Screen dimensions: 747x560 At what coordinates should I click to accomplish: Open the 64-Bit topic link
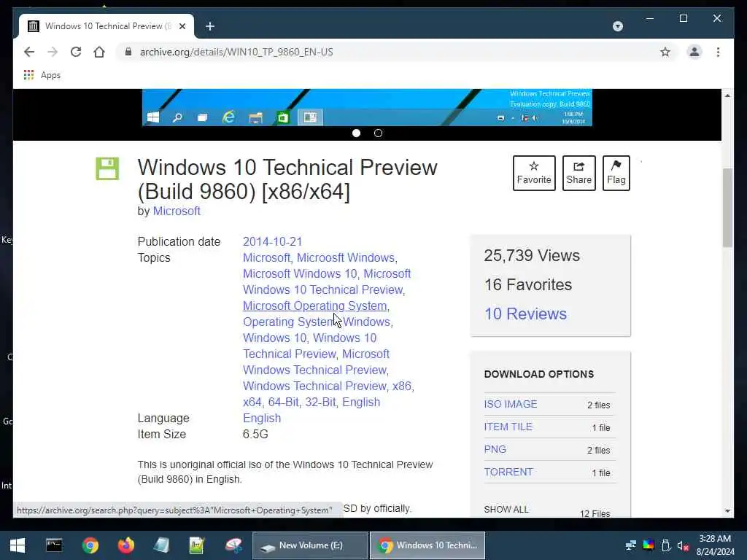point(284,402)
